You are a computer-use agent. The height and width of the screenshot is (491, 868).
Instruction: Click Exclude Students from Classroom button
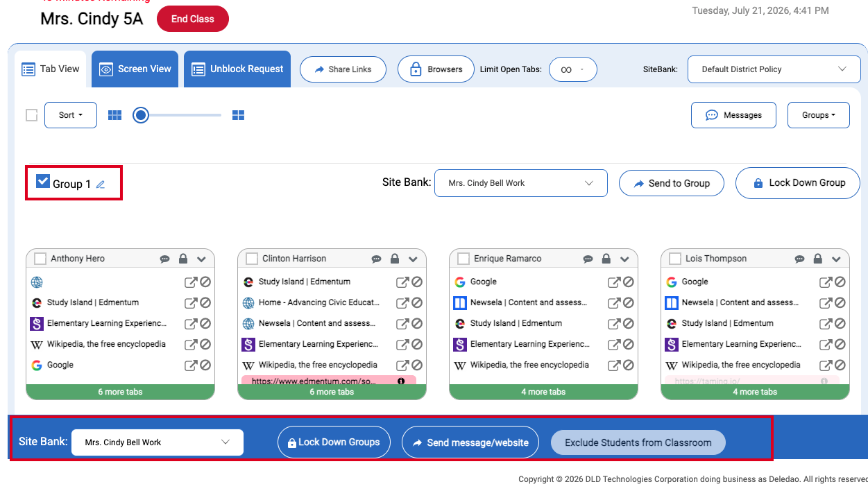pyautogui.click(x=638, y=442)
